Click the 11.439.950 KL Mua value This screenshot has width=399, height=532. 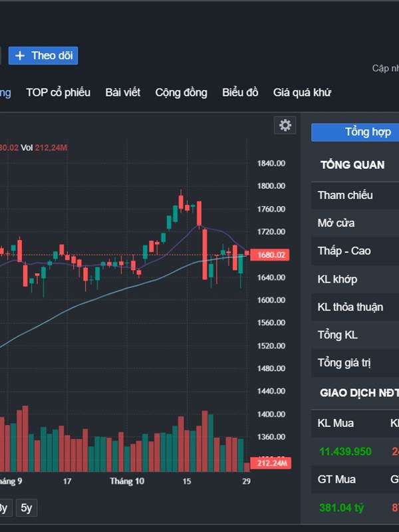point(345,452)
